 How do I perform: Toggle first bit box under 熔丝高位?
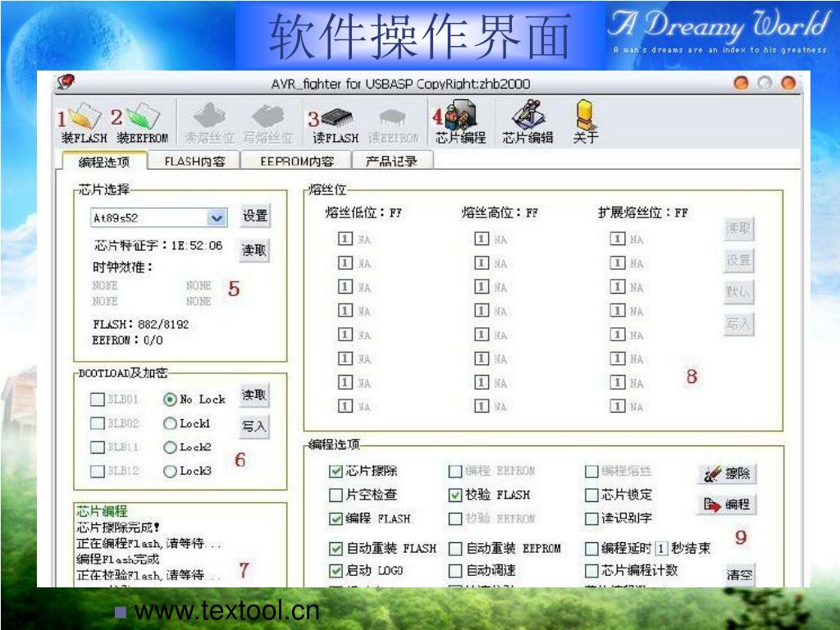[x=482, y=239]
